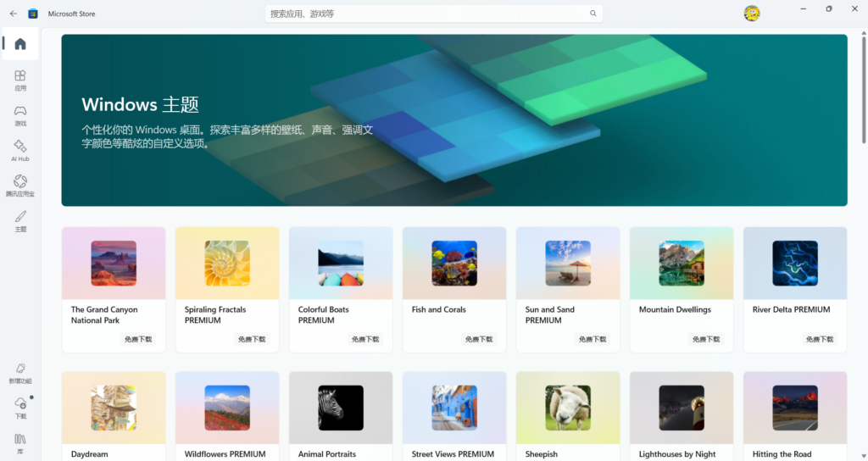Open the Animal Portraits zebra thumbnail
Viewport: 868px width, 461px height.
pos(341,408)
